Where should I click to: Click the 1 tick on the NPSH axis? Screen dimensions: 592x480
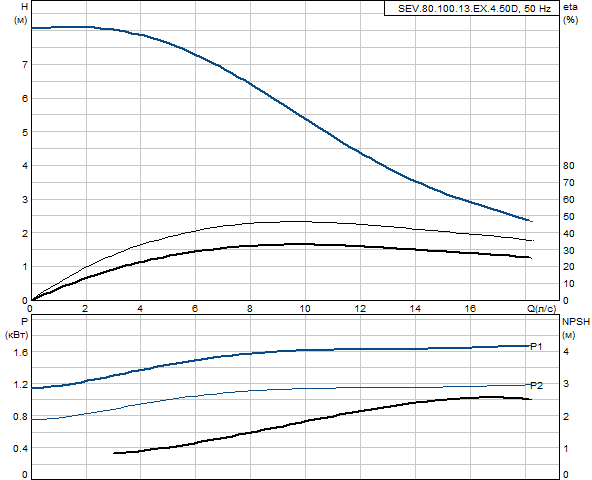point(566,449)
